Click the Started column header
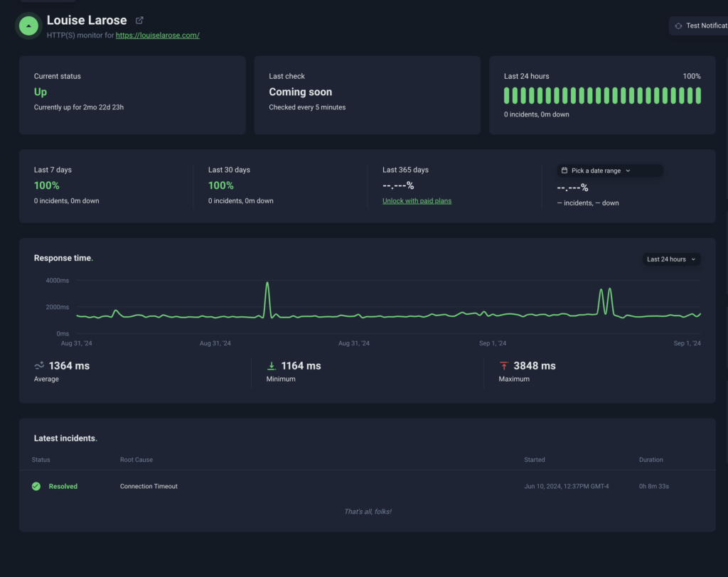 click(534, 460)
